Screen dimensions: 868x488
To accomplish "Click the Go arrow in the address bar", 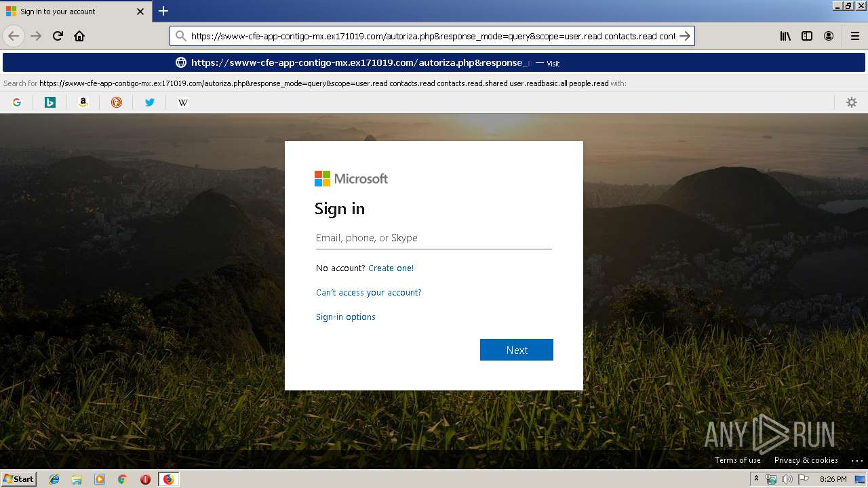I will 685,36.
